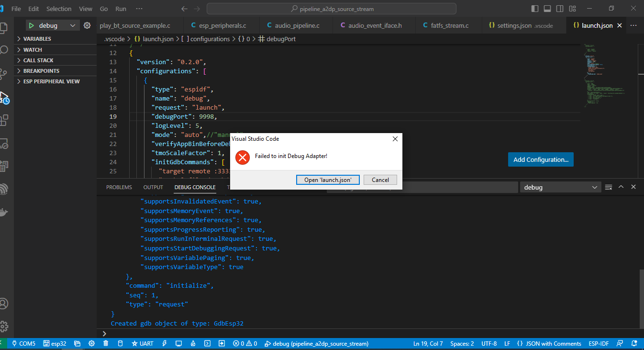Open ESP-IDF Terminal icon in status bar
The width and height of the screenshot is (644, 350).
click(x=208, y=344)
